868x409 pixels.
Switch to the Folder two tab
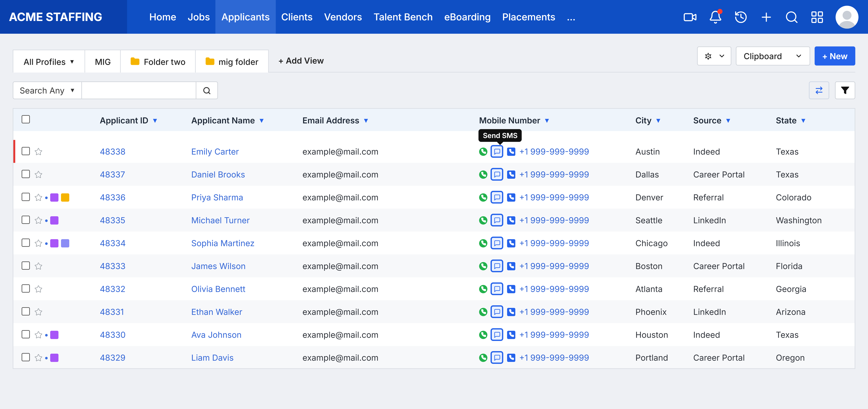[158, 62]
